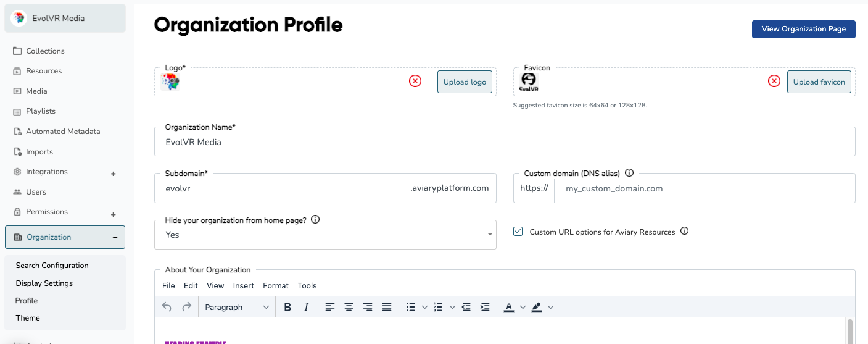Open info tooltip beside Custom domain label
The image size is (868, 344).
(x=629, y=173)
